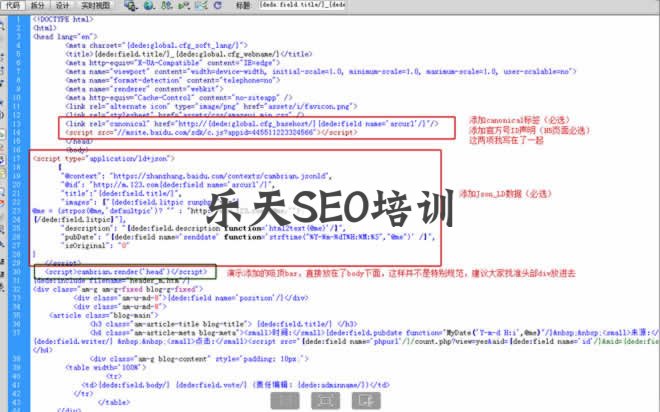Switch to the 代码 (Code) view
Screen dimensions: 660x412
pyautogui.click(x=13, y=5)
